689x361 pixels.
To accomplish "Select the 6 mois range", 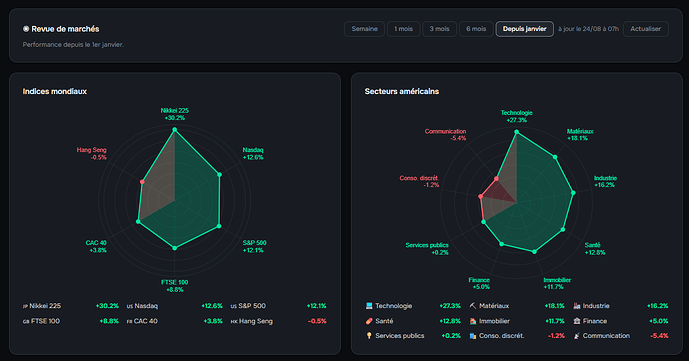I will (476, 29).
